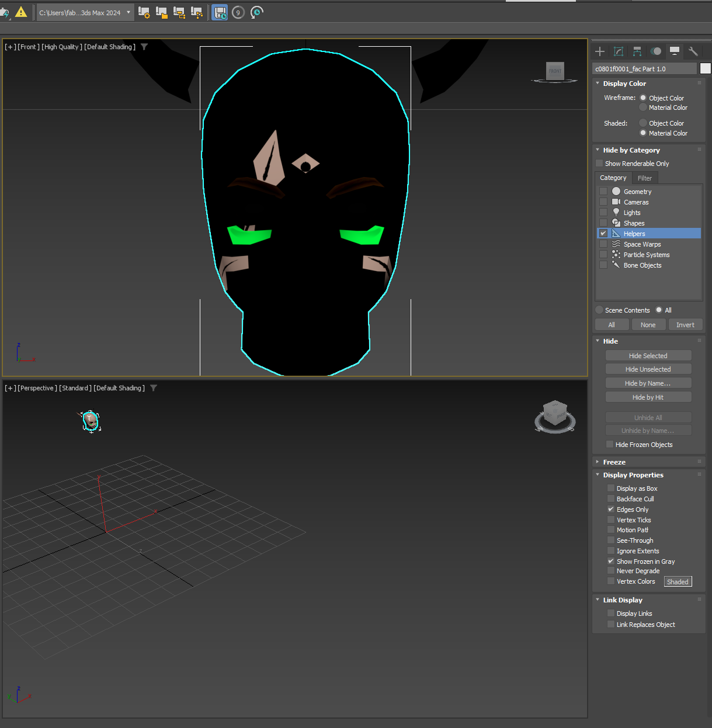Open the Motion panel icon

[656, 51]
